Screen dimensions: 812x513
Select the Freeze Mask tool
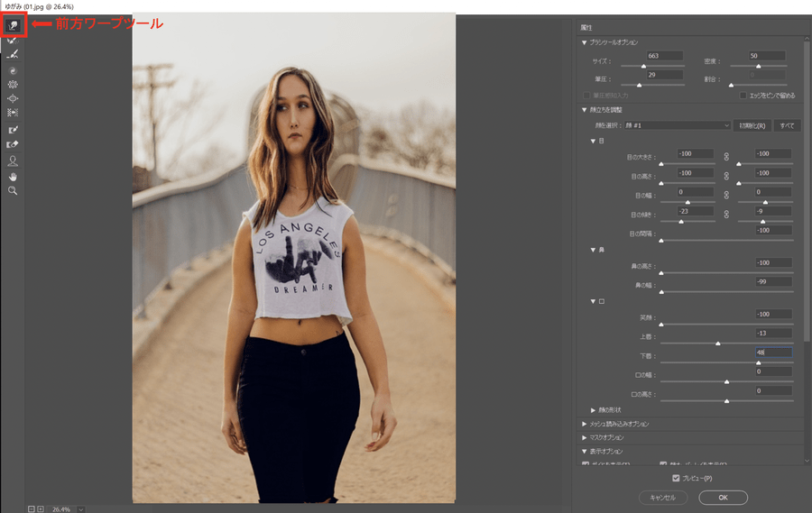click(13, 130)
